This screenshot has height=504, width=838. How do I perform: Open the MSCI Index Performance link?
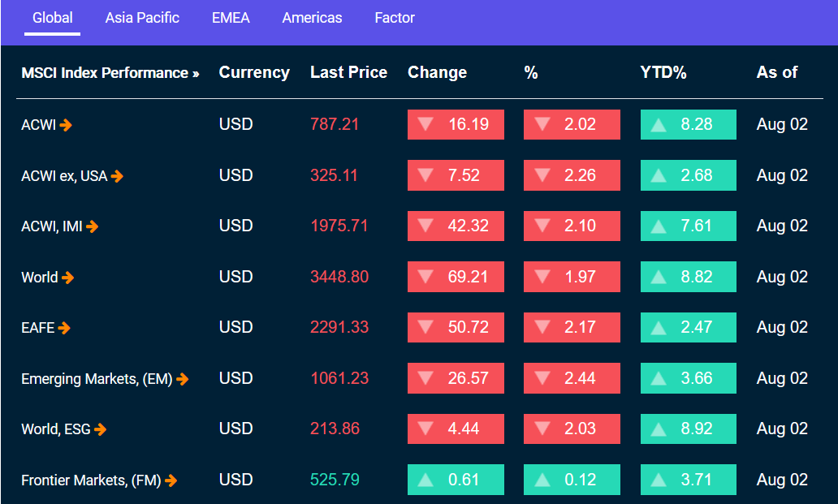click(x=110, y=73)
